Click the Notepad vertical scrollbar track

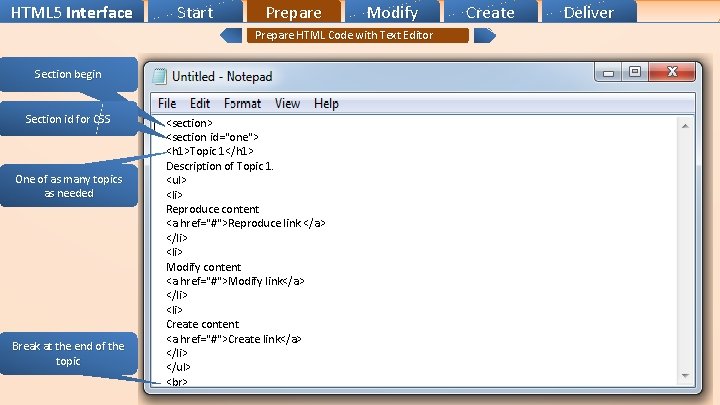pyautogui.click(x=685, y=251)
